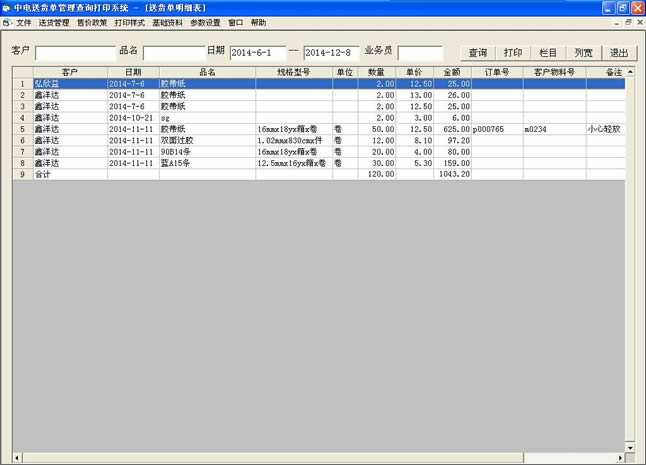Viewport: 646px width, 465px height.
Task: Select row number 2 header
Action: [23, 95]
